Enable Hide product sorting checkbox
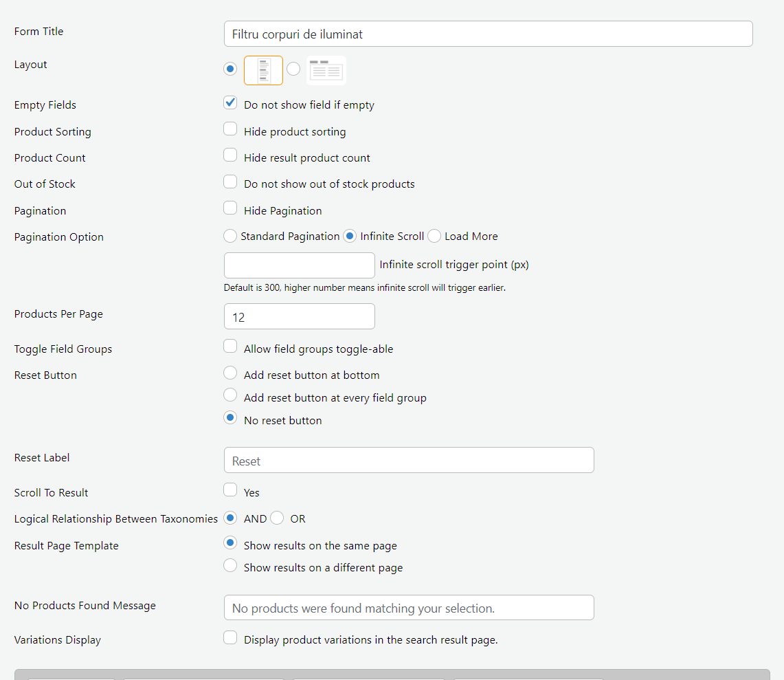This screenshot has height=680, width=784. tap(230, 129)
